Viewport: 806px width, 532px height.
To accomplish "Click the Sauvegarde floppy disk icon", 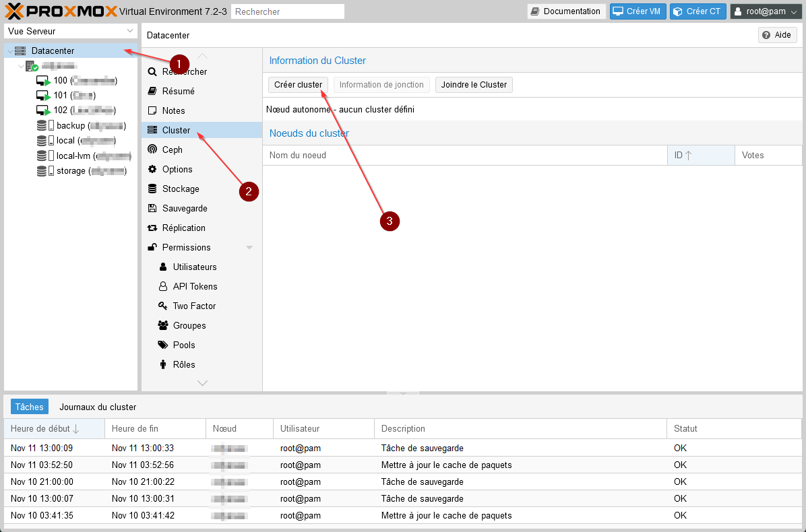I will point(152,208).
